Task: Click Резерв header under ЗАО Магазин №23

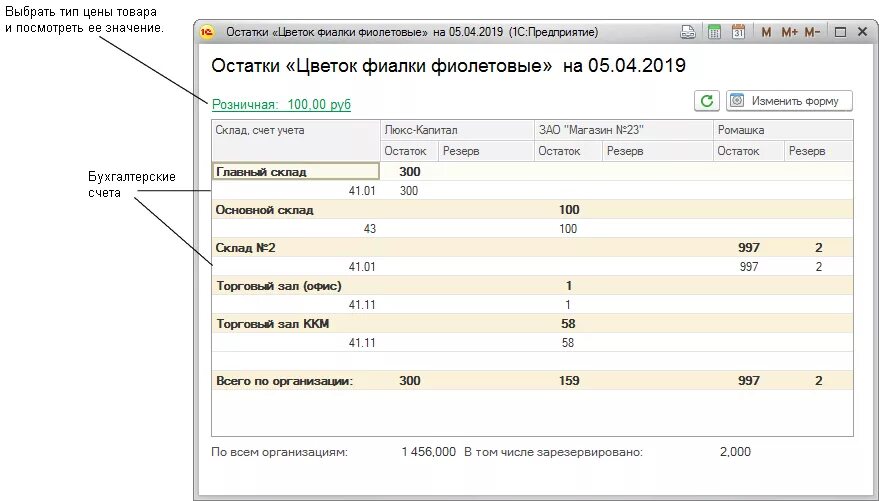Action: point(658,151)
